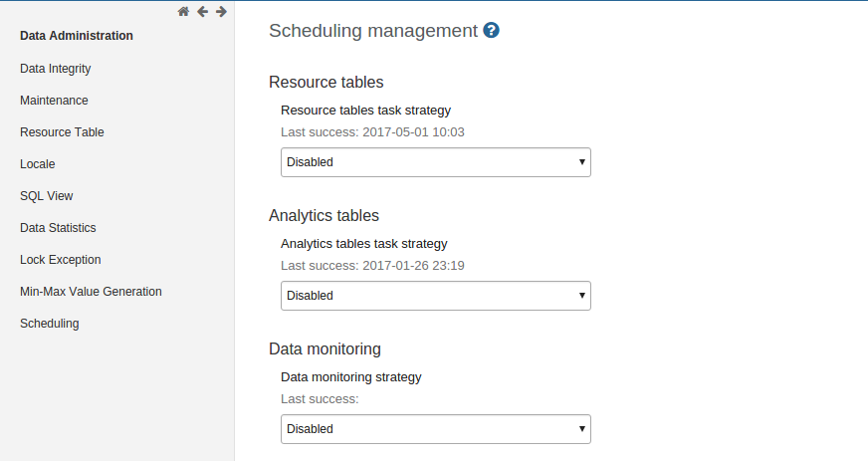Viewport: 868px width, 461px height.
Task: Open Resource tables task strategy dropdown
Action: click(x=435, y=162)
